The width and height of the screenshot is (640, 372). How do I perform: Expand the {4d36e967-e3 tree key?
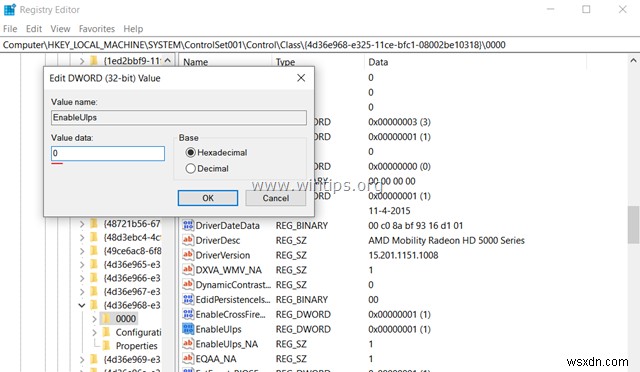click(82, 292)
